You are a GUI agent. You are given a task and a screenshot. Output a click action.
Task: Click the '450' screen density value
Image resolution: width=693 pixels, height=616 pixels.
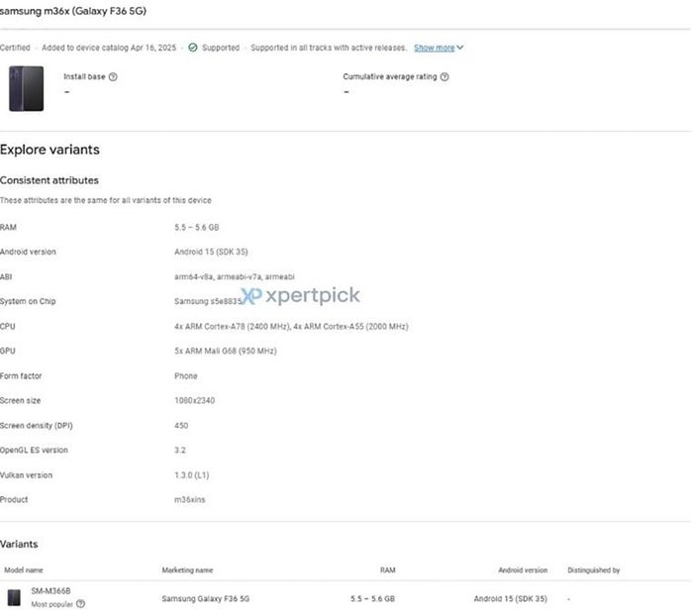point(181,426)
